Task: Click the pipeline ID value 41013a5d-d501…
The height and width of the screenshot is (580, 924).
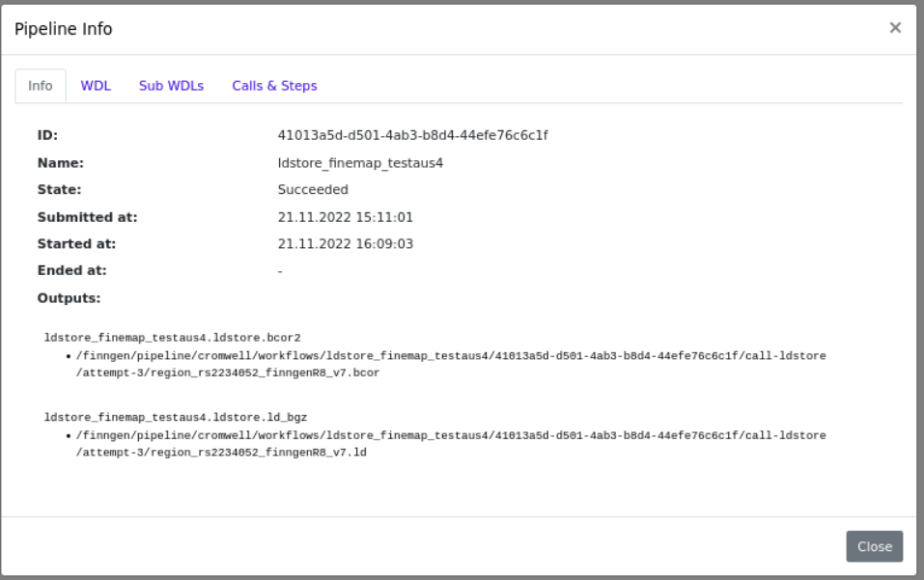Action: 412,135
